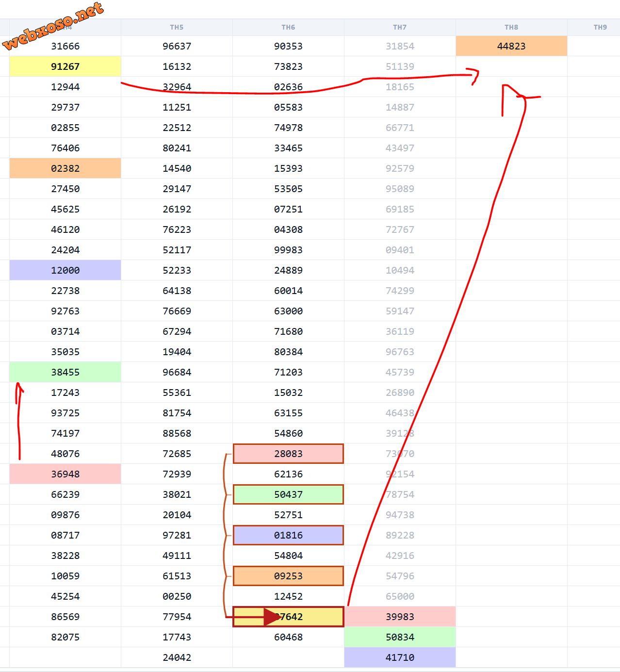620x672 pixels.
Task: Select the number 73823
Action: pos(288,66)
